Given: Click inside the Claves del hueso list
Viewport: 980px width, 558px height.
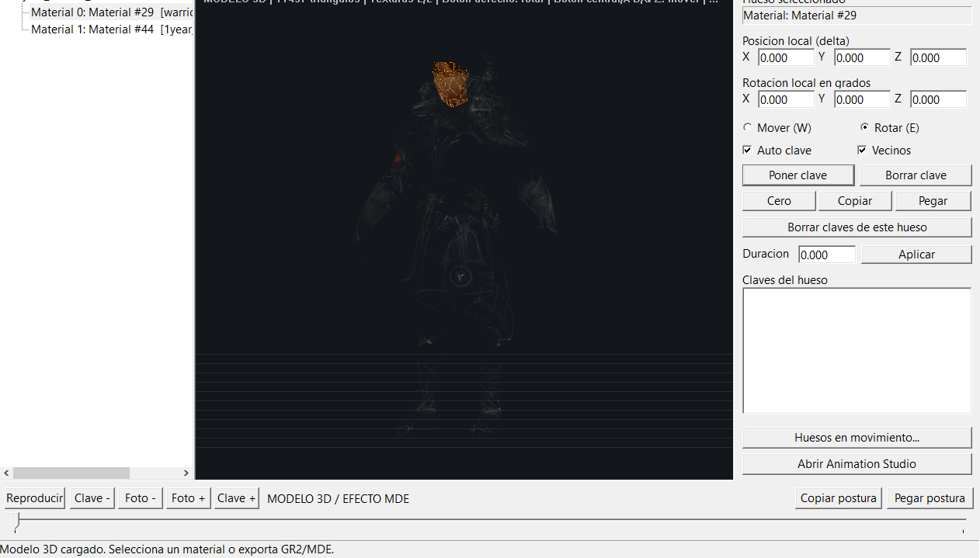Looking at the screenshot, I should point(857,351).
